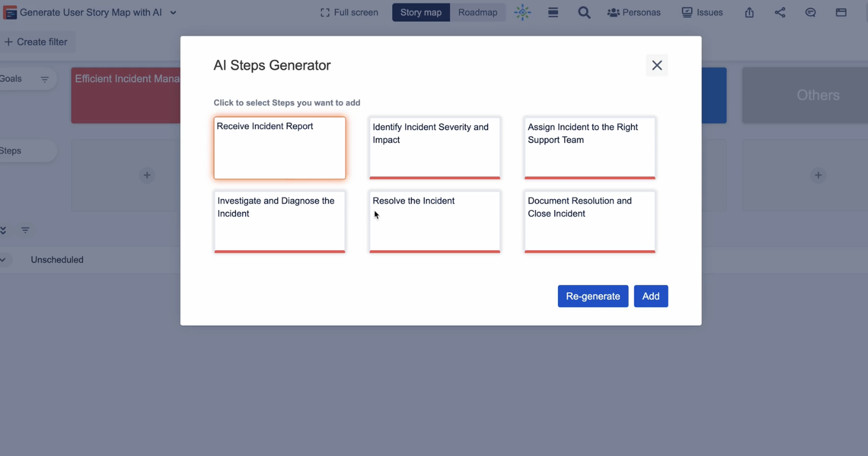This screenshot has width=868, height=456.
Task: Click the card layout density icon
Action: click(553, 13)
